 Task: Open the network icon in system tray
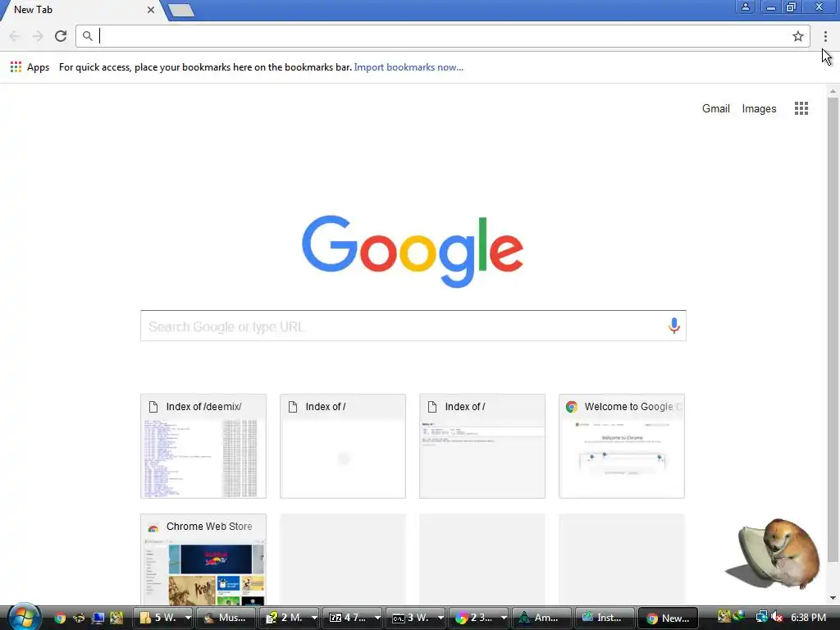point(761,617)
